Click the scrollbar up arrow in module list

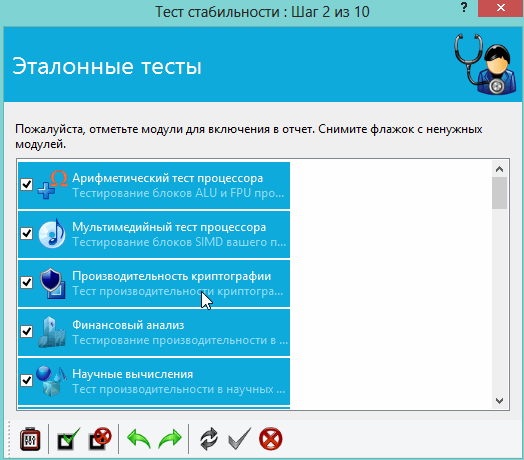(500, 169)
